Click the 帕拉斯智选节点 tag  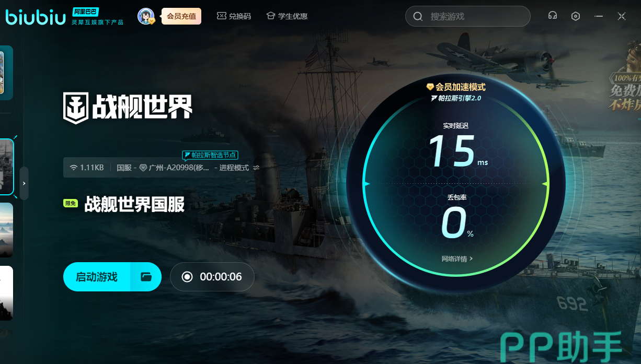point(210,155)
